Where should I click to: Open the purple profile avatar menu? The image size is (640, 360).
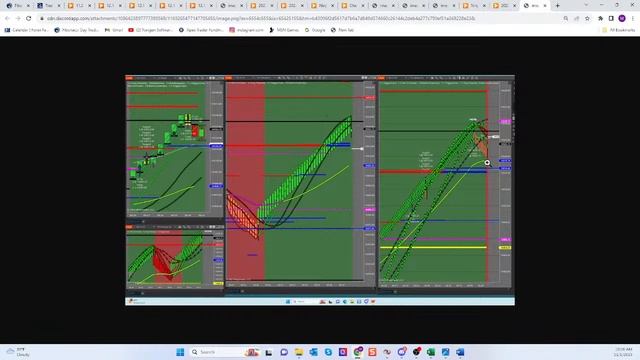coord(622,18)
